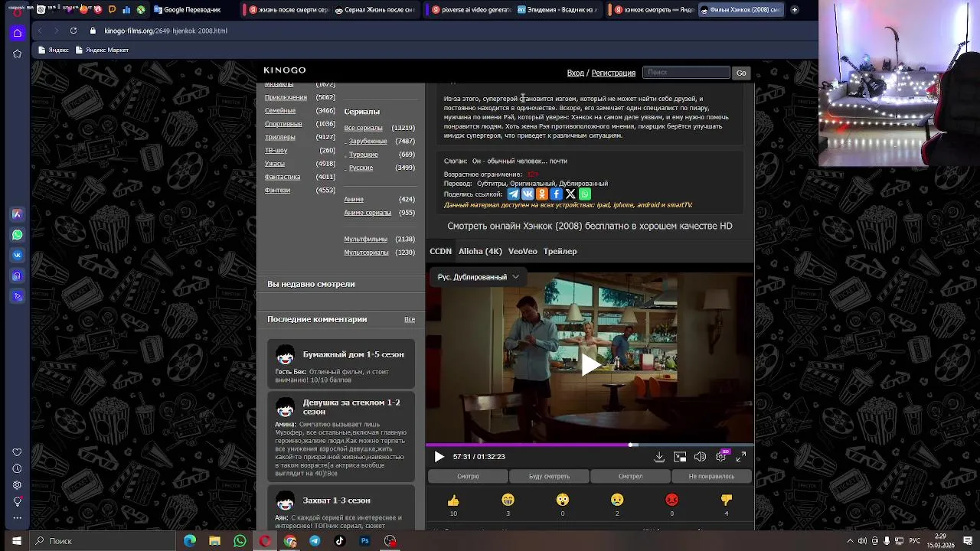Mark film as Смотрел
Screen dimensions: 980x551
coord(630,476)
